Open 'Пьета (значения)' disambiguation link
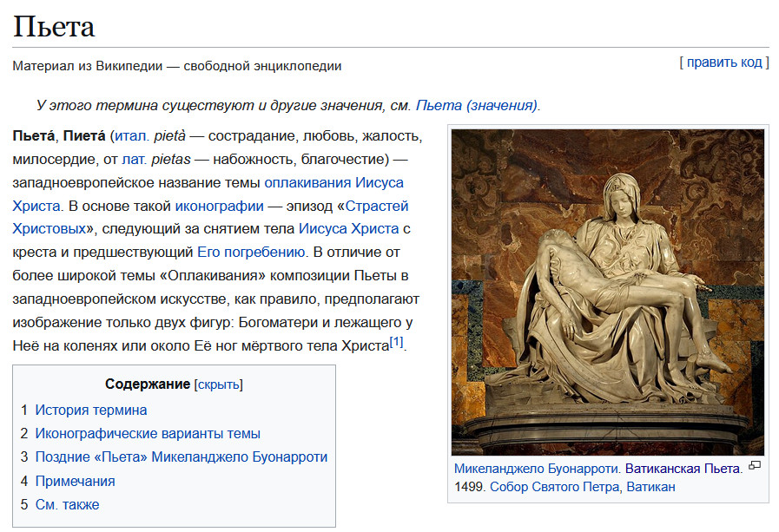779x532 pixels. click(477, 106)
